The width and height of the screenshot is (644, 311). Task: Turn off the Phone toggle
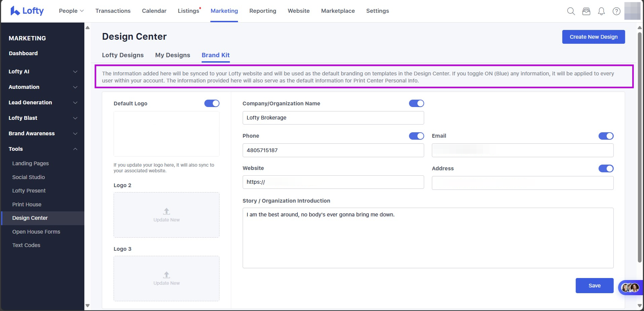coord(416,136)
